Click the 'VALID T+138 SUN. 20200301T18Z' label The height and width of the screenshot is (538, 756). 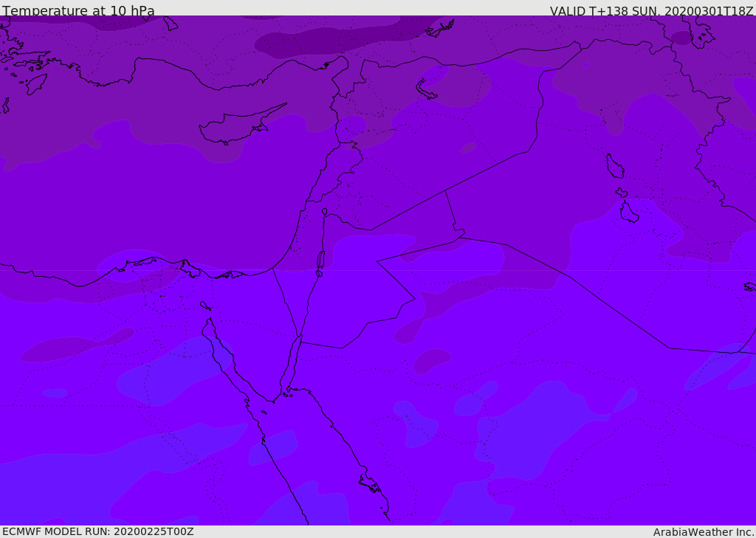(x=651, y=11)
